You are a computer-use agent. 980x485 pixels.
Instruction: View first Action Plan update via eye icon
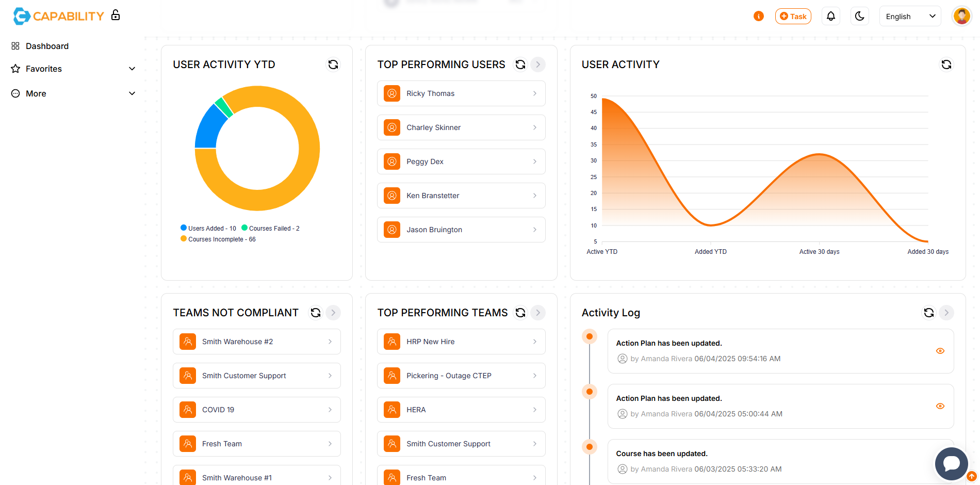coord(940,351)
